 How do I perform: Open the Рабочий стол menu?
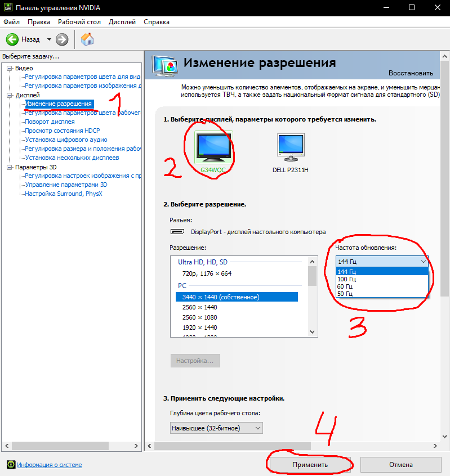(x=79, y=22)
